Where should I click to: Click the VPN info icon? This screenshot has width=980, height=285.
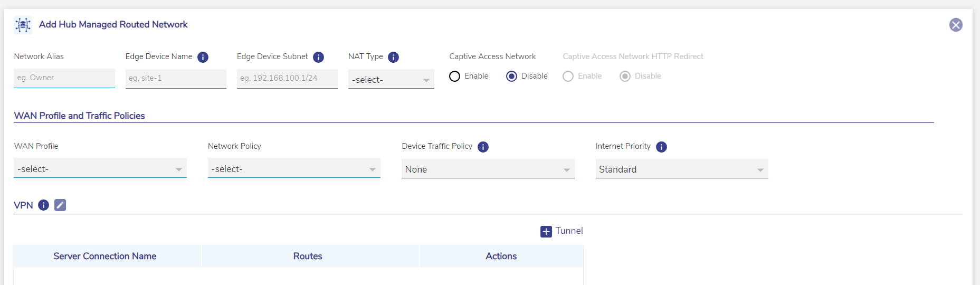point(44,205)
